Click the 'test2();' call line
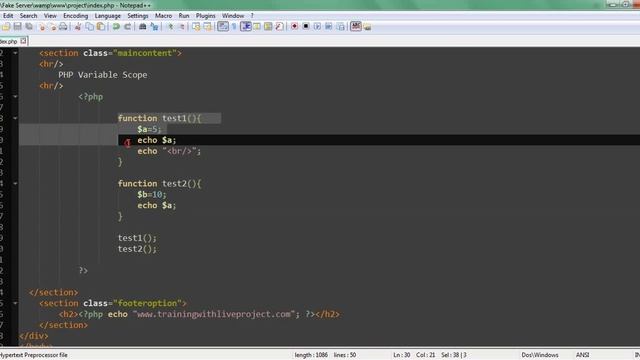Image resolution: width=640 pixels, height=360 pixels. point(137,249)
